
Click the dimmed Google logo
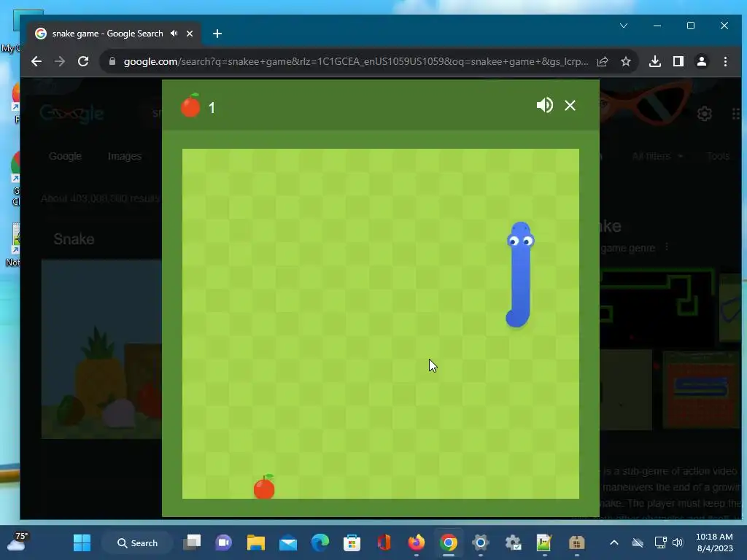(71, 114)
